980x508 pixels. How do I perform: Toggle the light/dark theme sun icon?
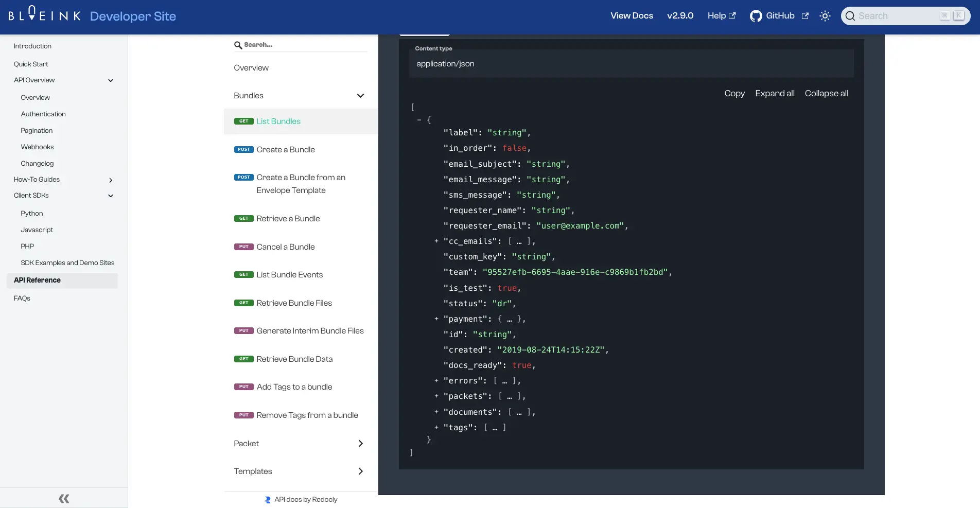[x=825, y=16]
